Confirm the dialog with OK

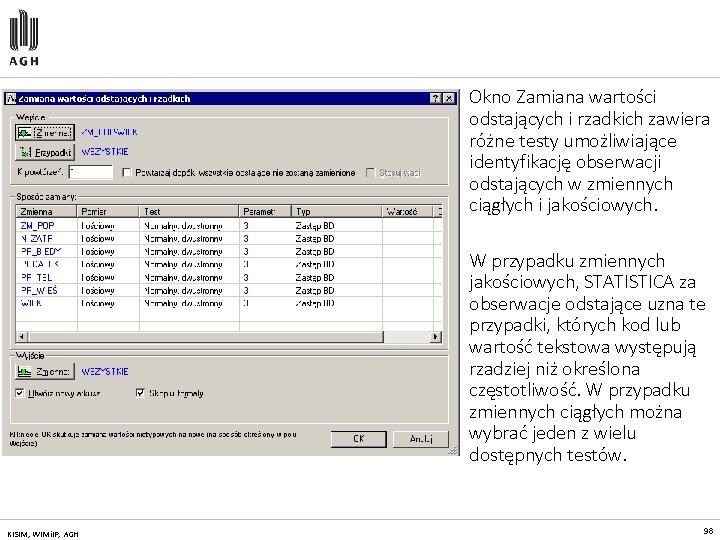359,439
